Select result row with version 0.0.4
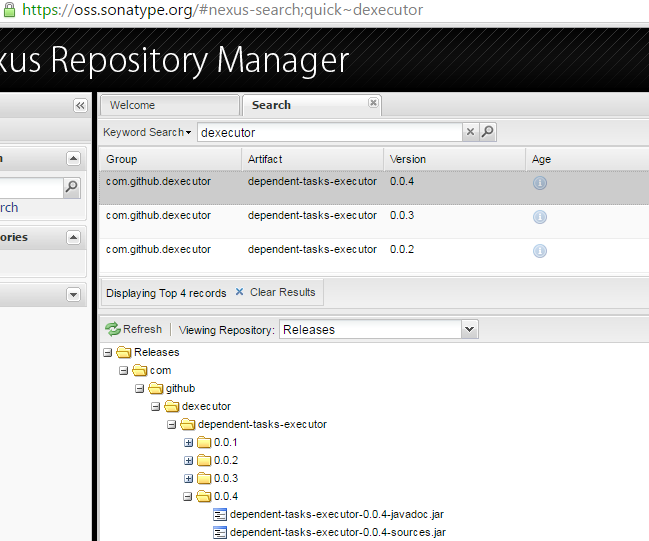649x541 pixels. tap(374, 188)
